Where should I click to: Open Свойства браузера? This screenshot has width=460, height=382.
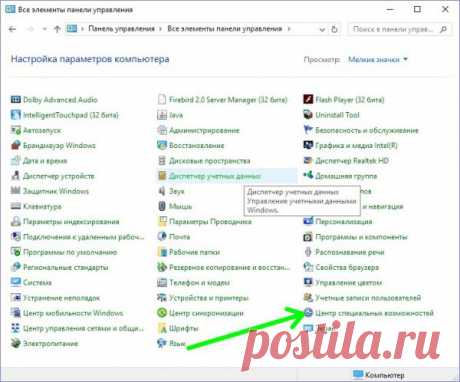(347, 267)
